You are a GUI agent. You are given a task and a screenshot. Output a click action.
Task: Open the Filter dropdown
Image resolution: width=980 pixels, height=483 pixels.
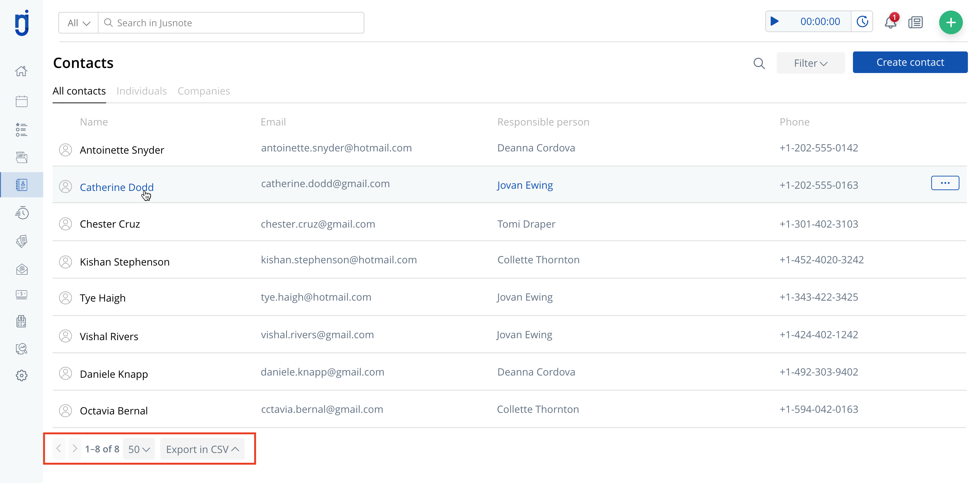[811, 63]
